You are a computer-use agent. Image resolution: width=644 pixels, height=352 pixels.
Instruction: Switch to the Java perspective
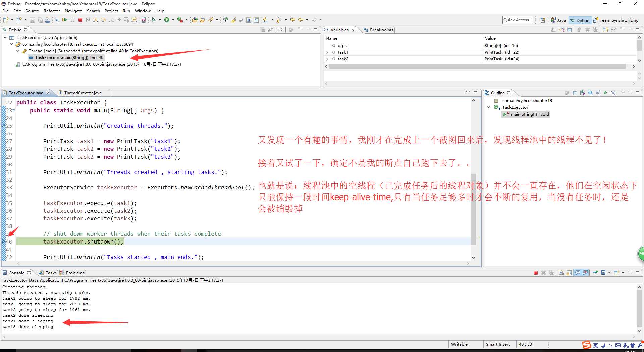tap(558, 20)
